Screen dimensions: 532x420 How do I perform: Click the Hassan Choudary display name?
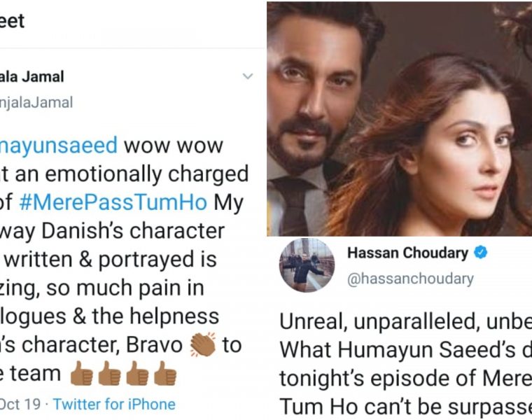(x=407, y=253)
